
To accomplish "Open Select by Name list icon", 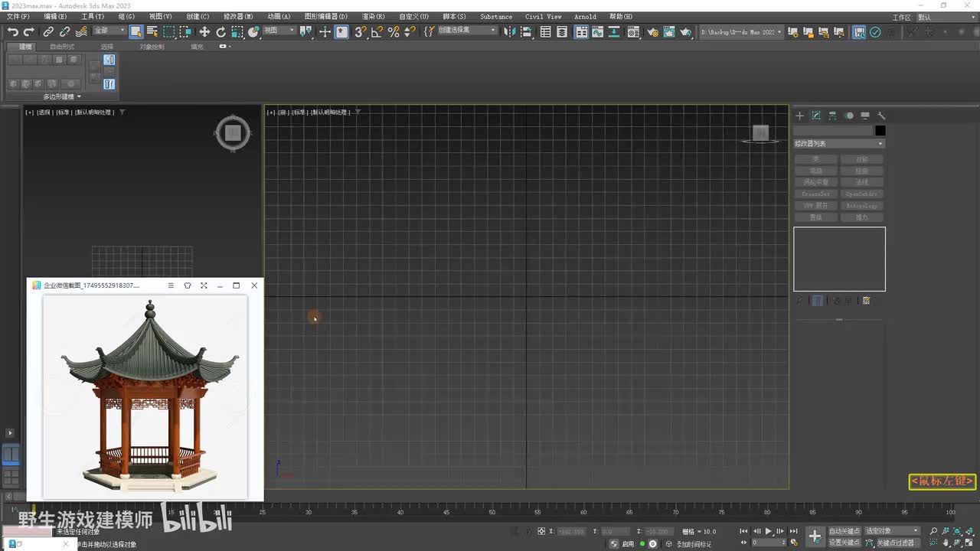I will (152, 31).
